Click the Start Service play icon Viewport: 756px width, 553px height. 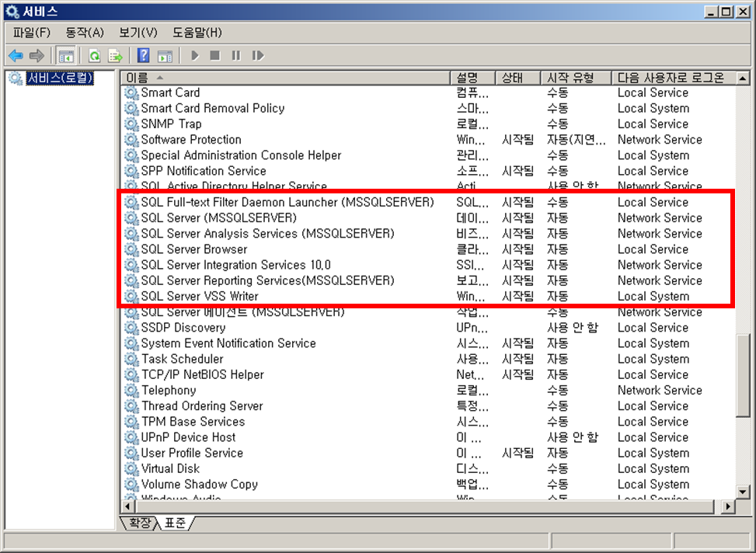(195, 56)
